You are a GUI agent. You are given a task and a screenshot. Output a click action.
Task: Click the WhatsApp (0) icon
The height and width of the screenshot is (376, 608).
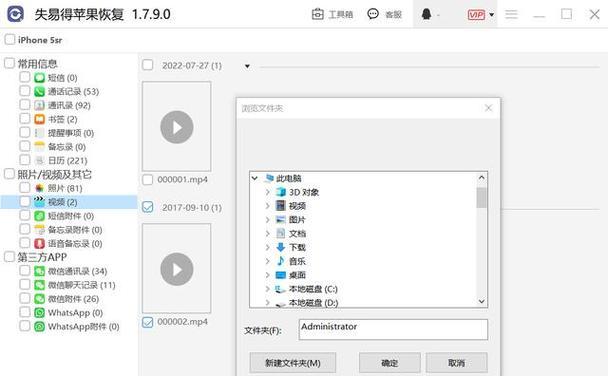(40, 312)
